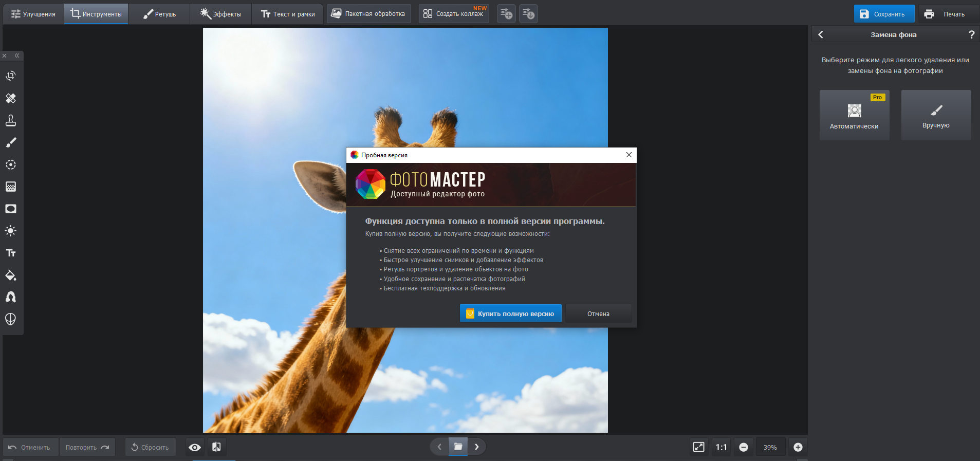This screenshot has height=461, width=980.
Task: Go back from Замена фона panel
Action: coord(821,34)
